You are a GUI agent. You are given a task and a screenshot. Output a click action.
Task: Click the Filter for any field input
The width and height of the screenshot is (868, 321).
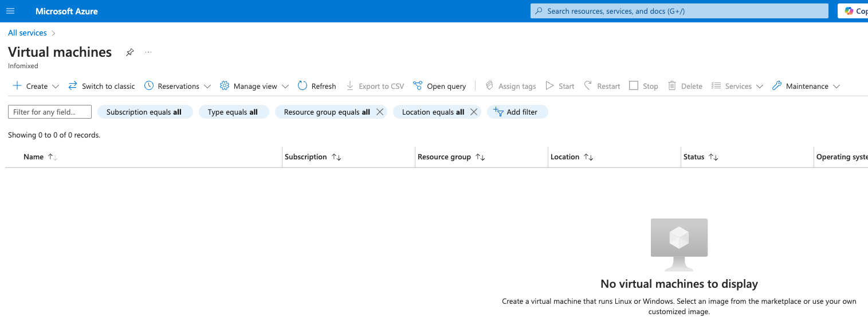coord(50,112)
